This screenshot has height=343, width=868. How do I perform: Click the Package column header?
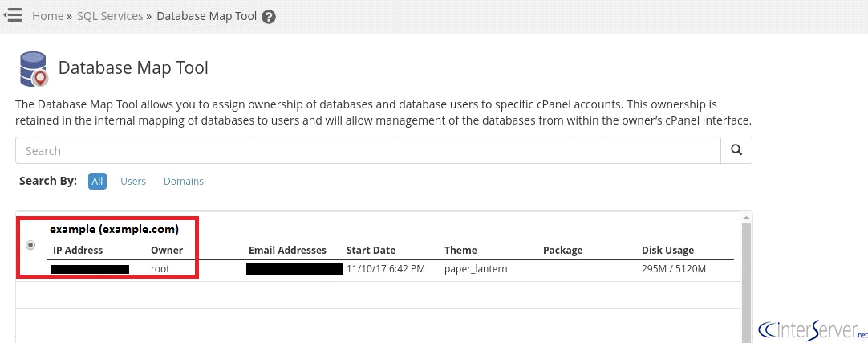[x=563, y=251]
